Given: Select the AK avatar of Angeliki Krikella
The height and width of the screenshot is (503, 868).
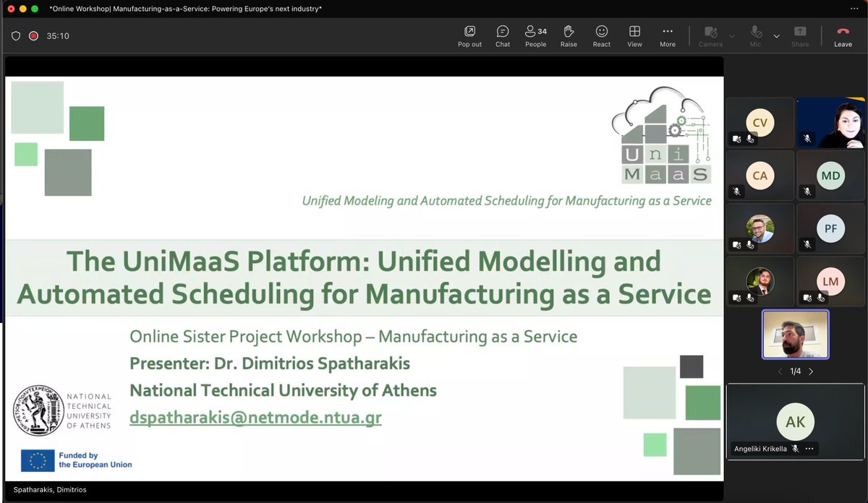Looking at the screenshot, I should (x=795, y=422).
